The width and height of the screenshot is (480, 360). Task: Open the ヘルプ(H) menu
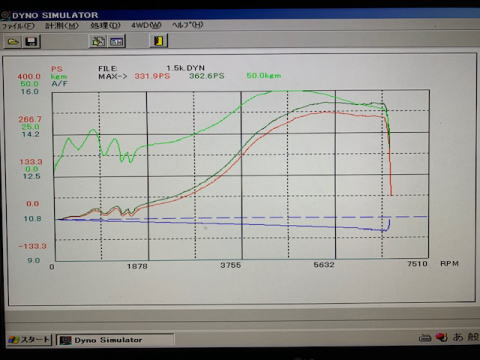click(x=188, y=25)
